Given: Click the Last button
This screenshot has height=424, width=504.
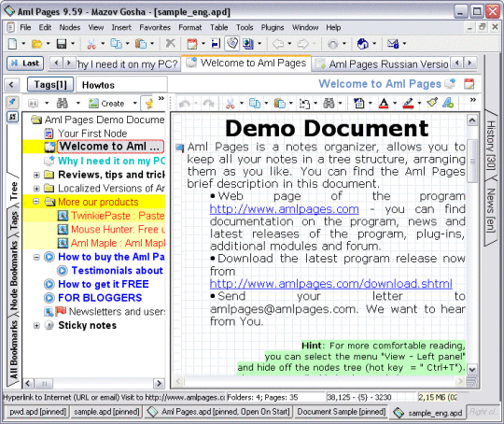Looking at the screenshot, I should coord(25,64).
